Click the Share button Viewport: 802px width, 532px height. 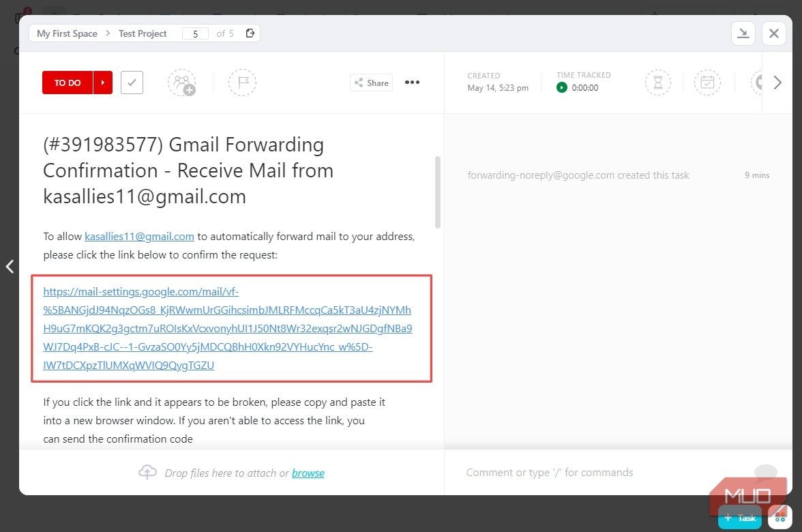[371, 83]
